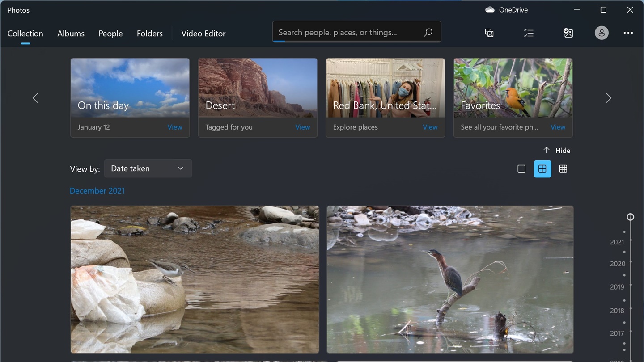644x362 pixels.
Task: Switch to the People tab
Action: [x=110, y=34]
